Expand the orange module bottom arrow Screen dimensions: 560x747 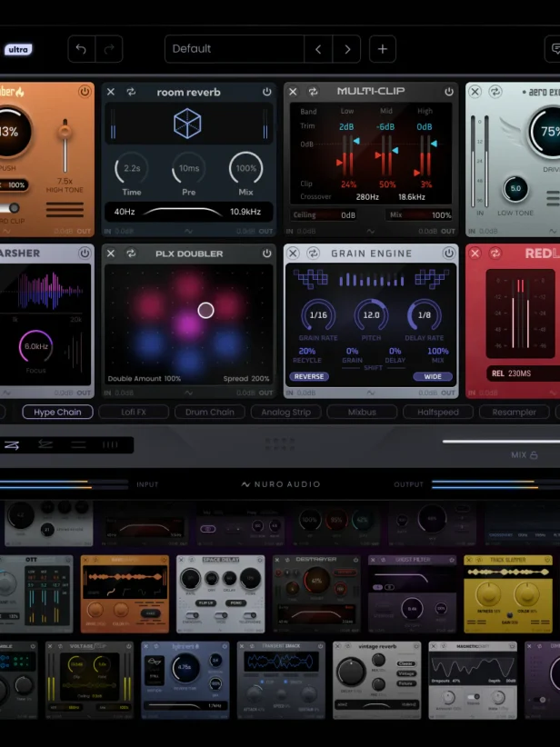(6, 232)
